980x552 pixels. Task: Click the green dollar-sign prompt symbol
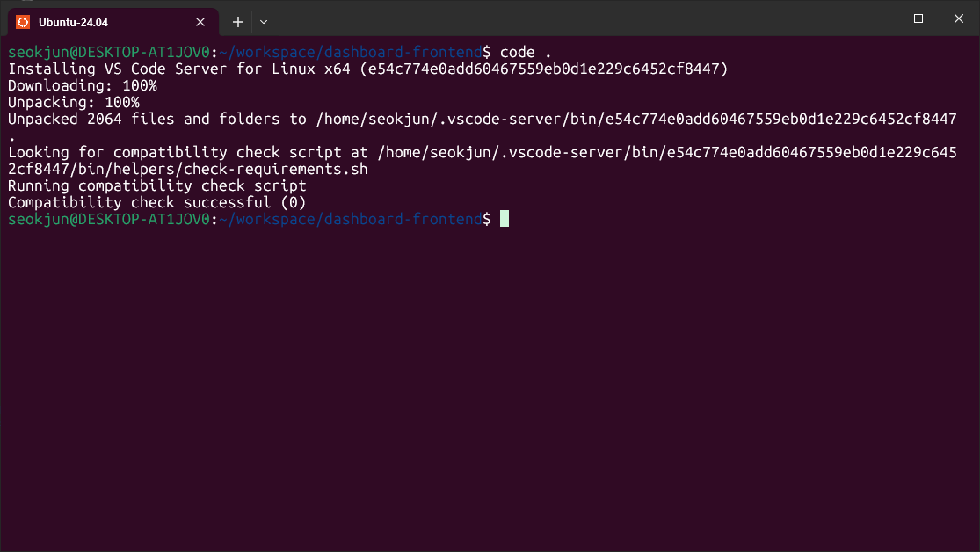[x=489, y=219]
